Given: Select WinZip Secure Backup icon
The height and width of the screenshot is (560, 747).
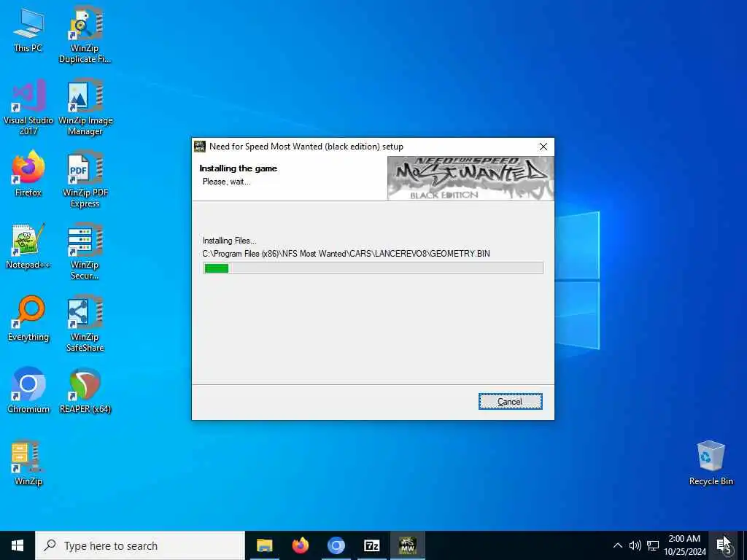Looking at the screenshot, I should point(85,252).
